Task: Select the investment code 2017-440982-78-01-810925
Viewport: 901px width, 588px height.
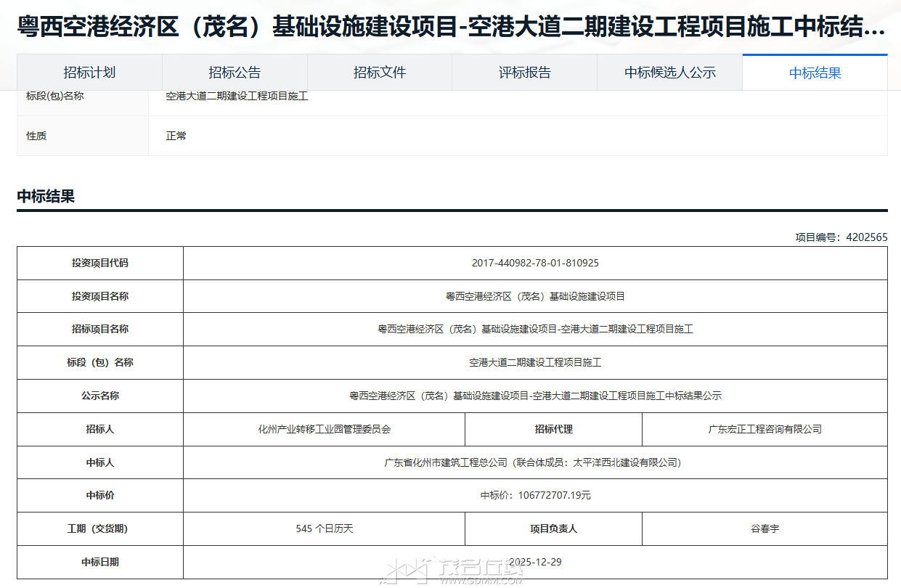Action: (x=535, y=263)
